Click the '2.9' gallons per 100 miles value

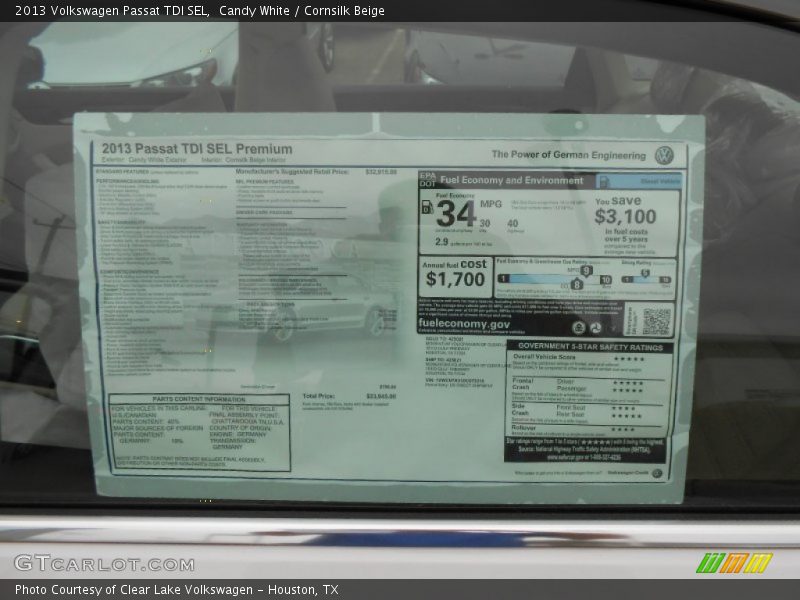pyautogui.click(x=442, y=242)
